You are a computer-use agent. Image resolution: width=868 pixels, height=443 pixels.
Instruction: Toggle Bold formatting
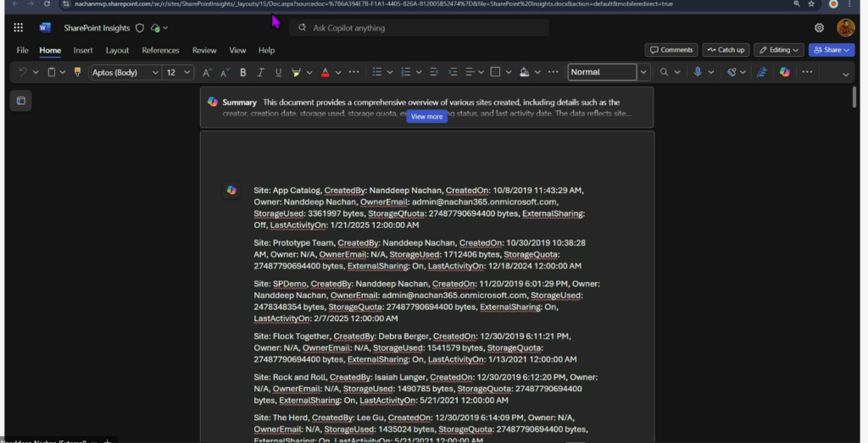(242, 72)
